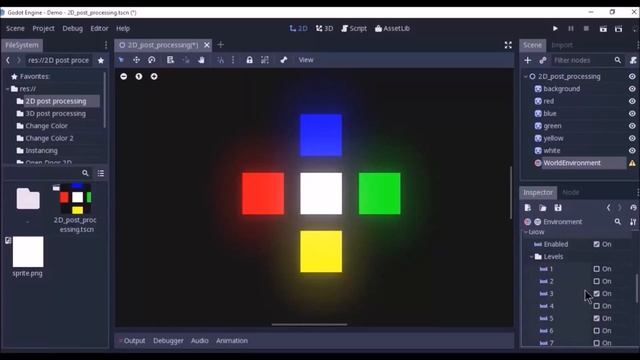Switch to the 3D workspace
Viewport: 640px width, 360px height.
point(324,29)
